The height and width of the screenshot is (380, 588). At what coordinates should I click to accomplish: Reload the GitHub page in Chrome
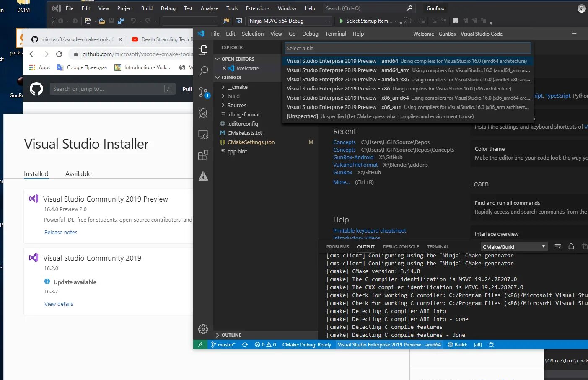click(59, 54)
